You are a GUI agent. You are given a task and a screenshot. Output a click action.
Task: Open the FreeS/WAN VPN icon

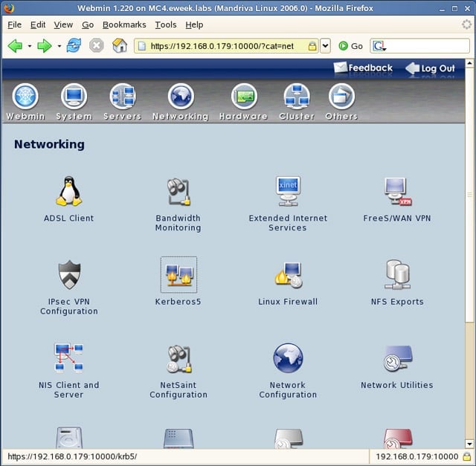[397, 192]
